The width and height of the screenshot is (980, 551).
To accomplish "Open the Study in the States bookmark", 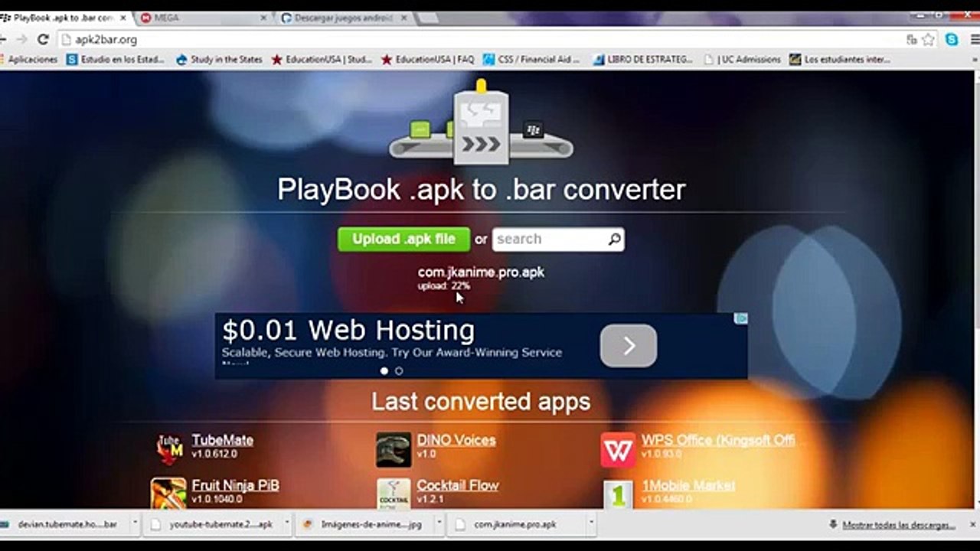I will (219, 60).
